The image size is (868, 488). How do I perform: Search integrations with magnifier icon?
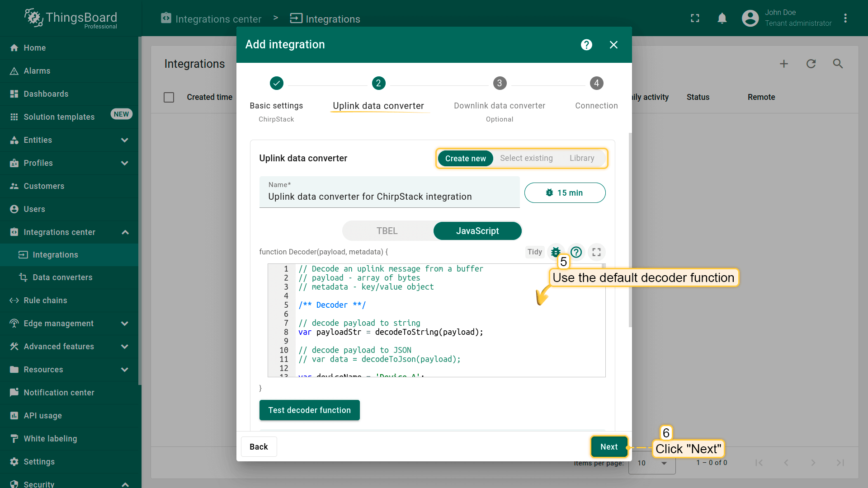838,64
